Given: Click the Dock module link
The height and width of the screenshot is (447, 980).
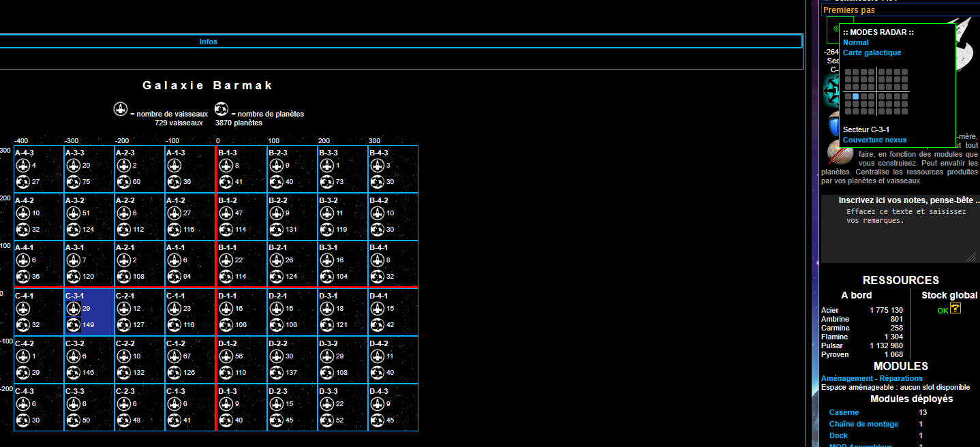Looking at the screenshot, I should pos(838,435).
